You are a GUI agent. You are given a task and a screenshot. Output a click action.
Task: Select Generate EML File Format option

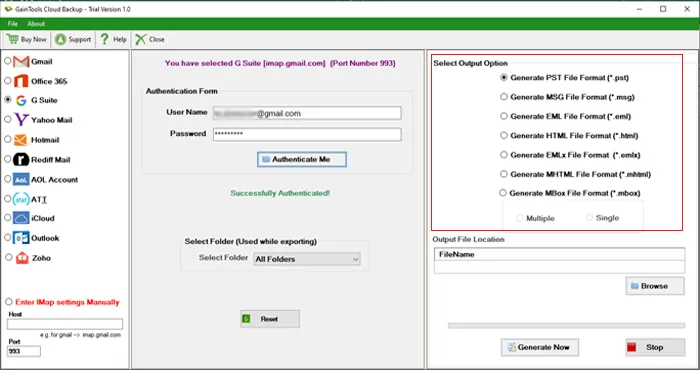[x=504, y=116]
